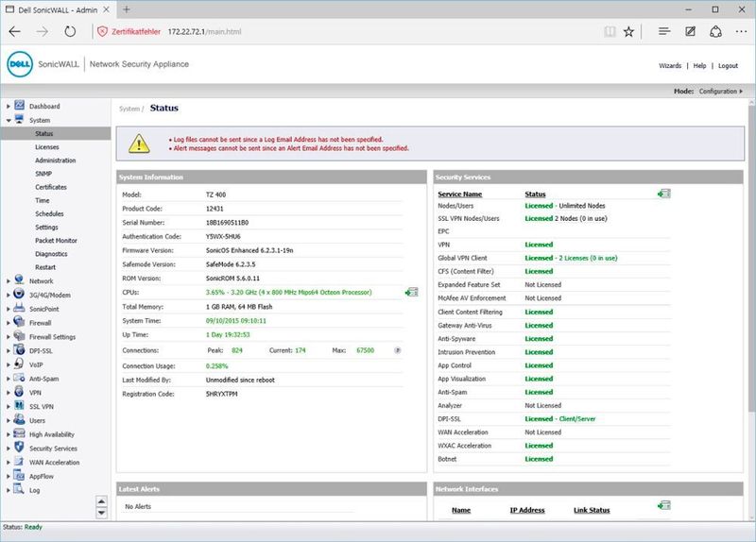Open the Mode Configuration dropdown
The image size is (756, 542).
pos(721,91)
